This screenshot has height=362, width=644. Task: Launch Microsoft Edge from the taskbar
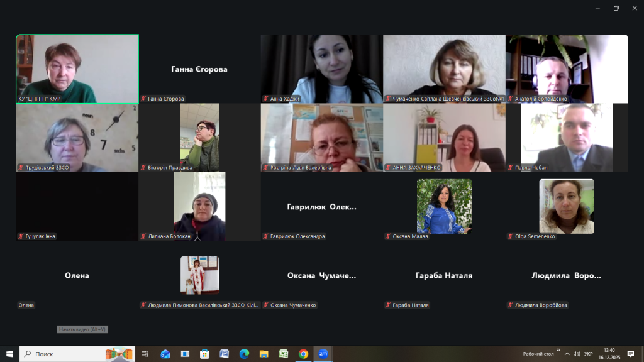[244, 354]
